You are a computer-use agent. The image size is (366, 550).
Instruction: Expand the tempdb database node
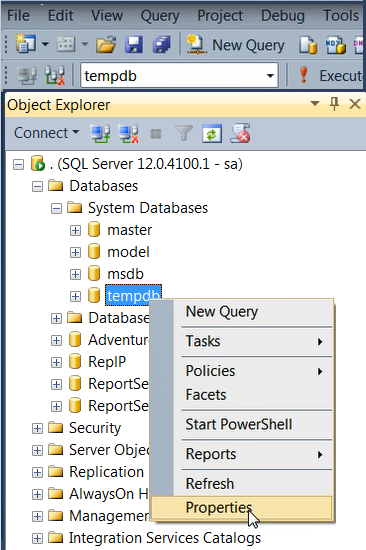(75, 296)
